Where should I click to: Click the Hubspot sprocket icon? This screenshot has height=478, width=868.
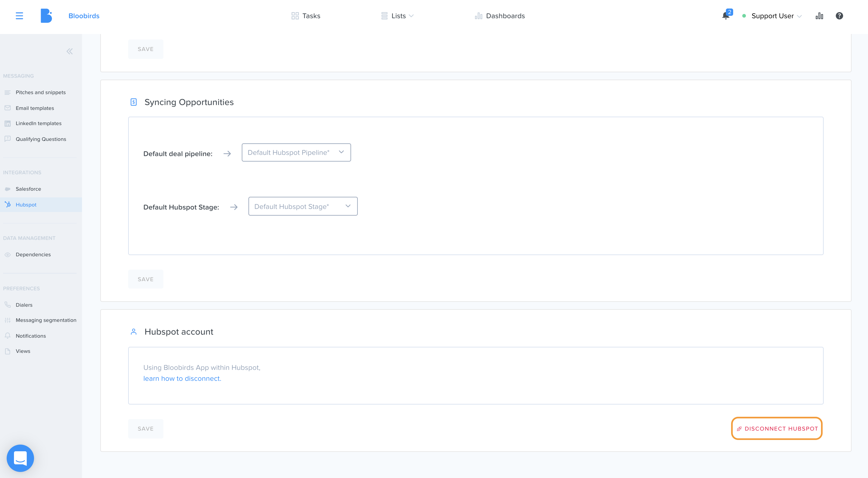[7, 204]
